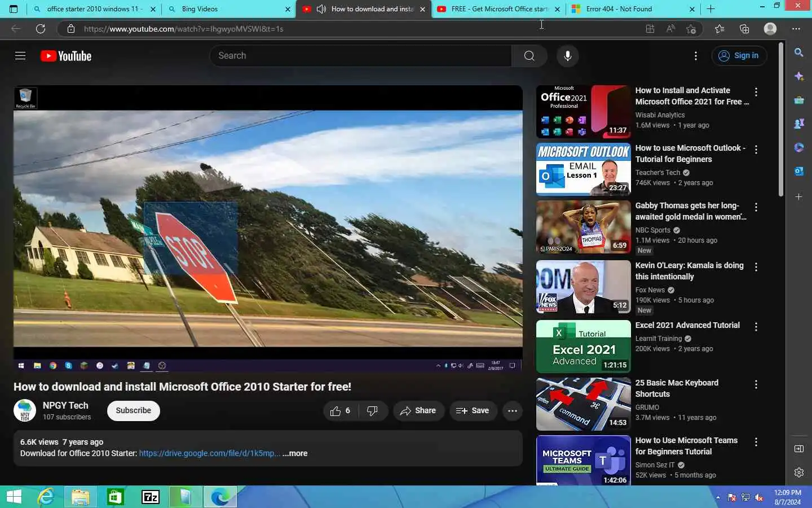This screenshot has height=508, width=812.
Task: Open the 'Kevin O'Leary: Kamala is doing this intentionally' title
Action: 690,271
